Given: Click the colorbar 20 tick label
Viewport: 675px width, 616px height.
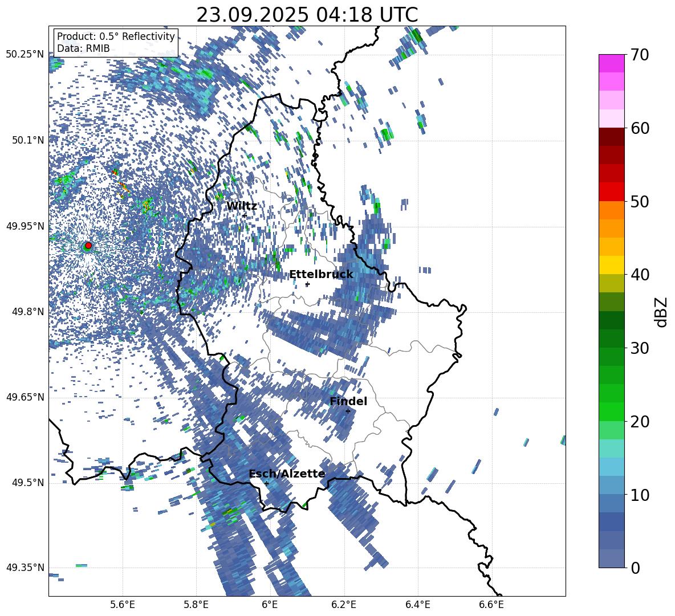Looking at the screenshot, I should point(640,421).
